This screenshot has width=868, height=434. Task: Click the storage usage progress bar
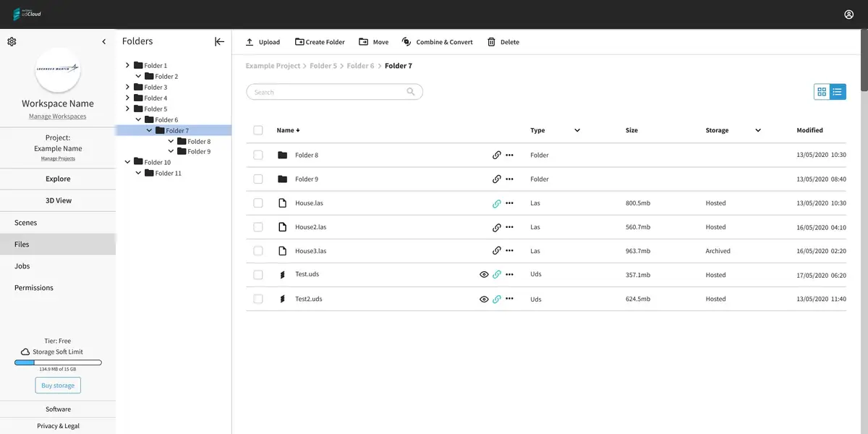tap(58, 362)
